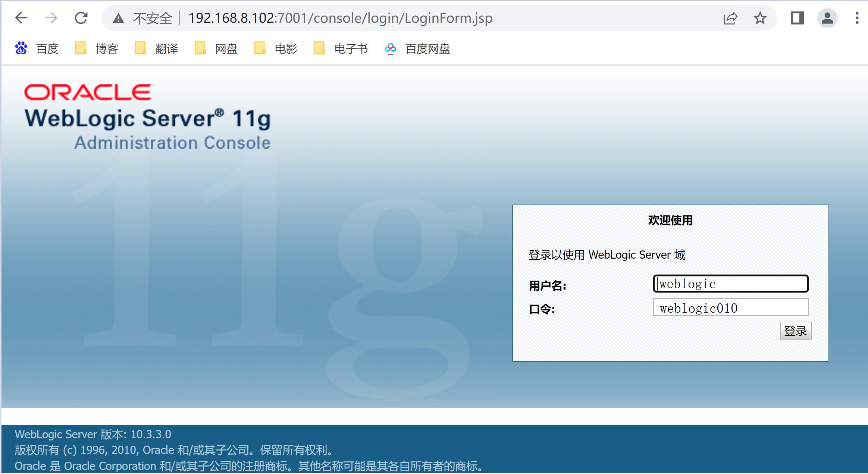This screenshot has width=868, height=474.
Task: Click the 用户名 input field
Action: pyautogui.click(x=731, y=284)
